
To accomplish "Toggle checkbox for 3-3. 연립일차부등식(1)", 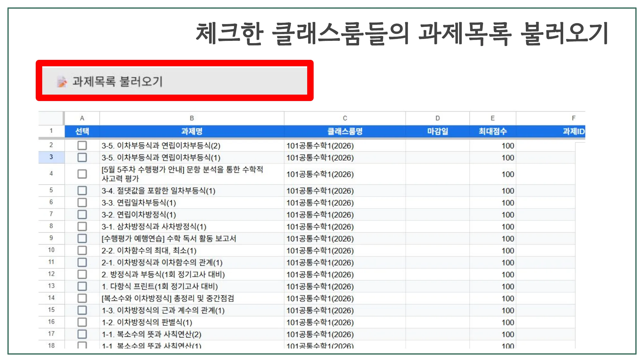I will 82,202.
